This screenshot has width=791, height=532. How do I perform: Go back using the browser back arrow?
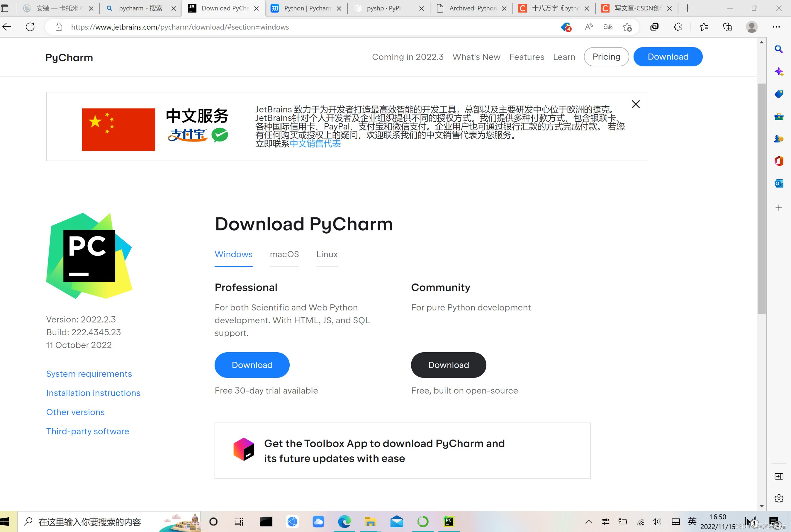coord(7,27)
